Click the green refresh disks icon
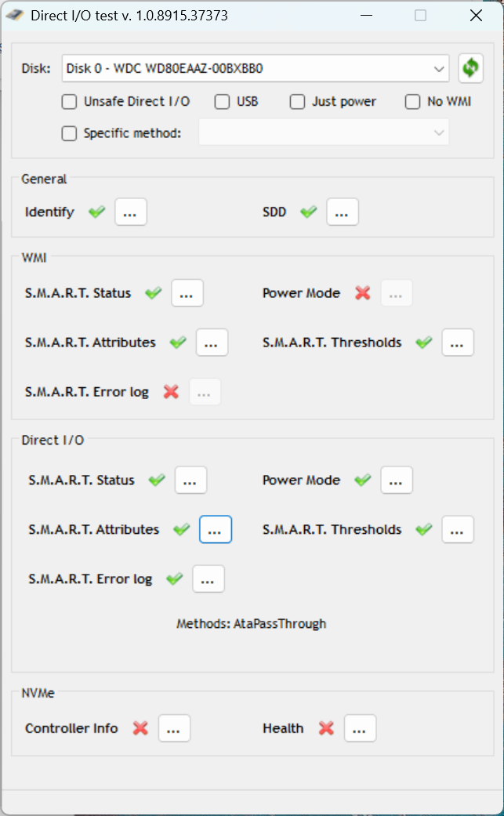 (471, 68)
